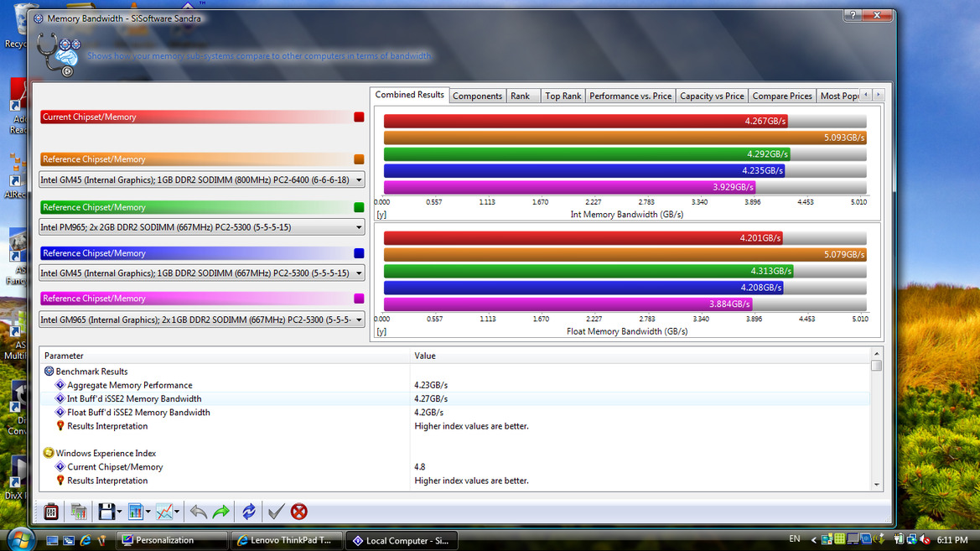
Task: Switch to Local Computer Sandra taskbar button
Action: point(402,540)
